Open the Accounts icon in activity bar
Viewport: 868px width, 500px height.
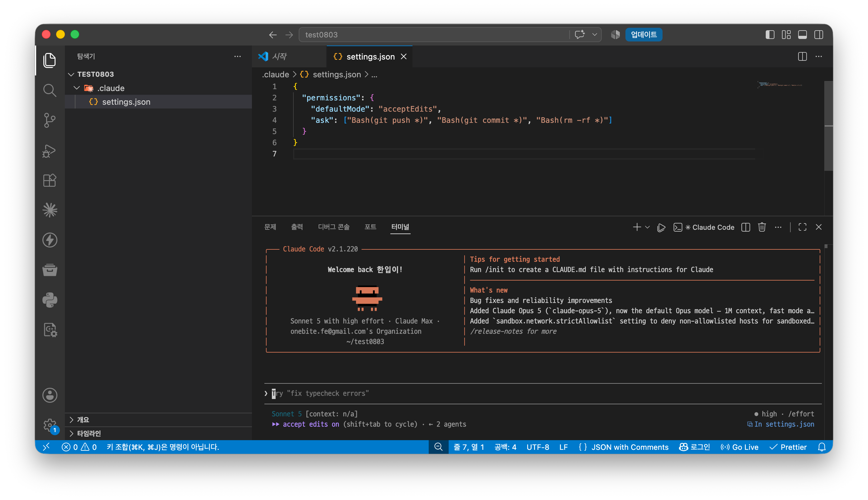click(x=50, y=395)
